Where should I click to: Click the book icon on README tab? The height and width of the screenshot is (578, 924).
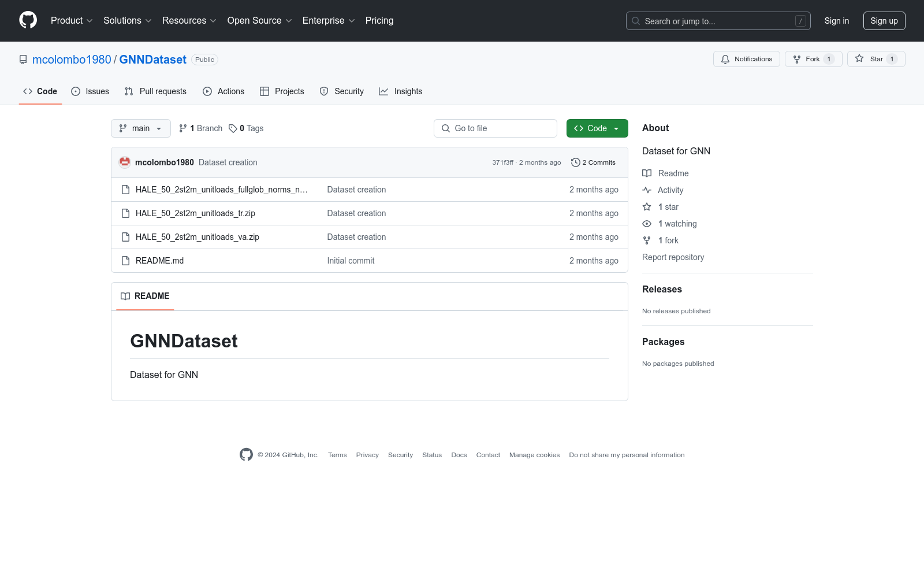pos(125,296)
